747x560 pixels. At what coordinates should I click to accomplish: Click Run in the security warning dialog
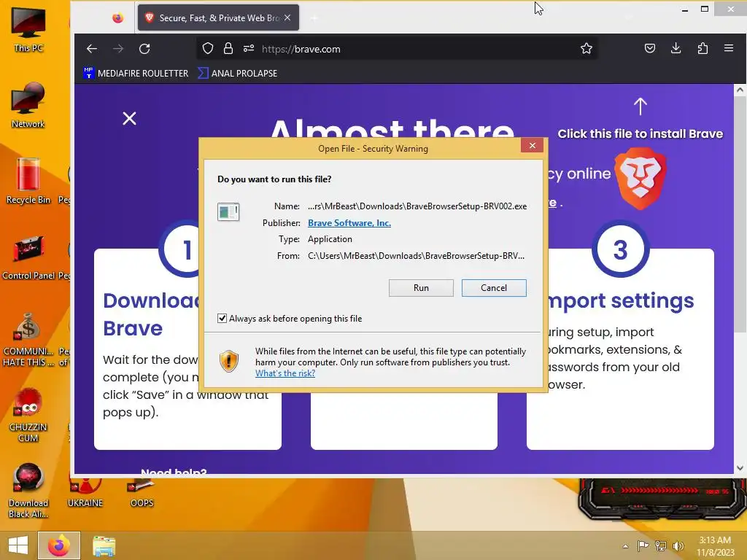(x=421, y=287)
